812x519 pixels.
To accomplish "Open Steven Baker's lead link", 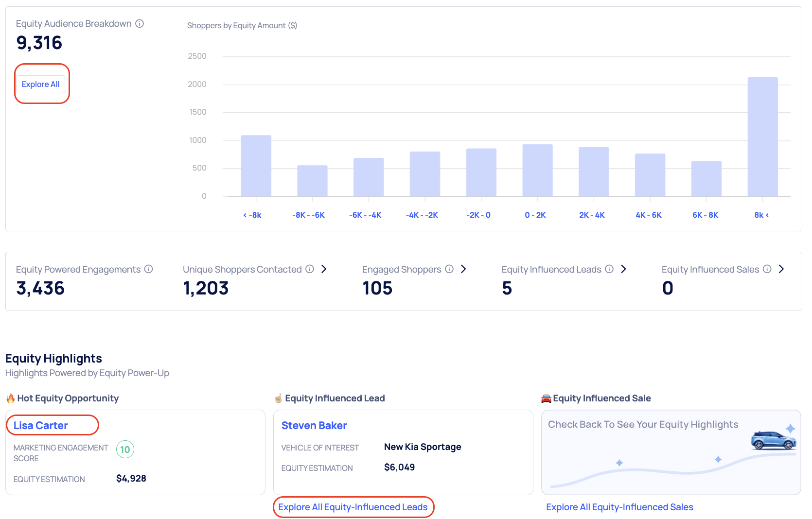I will (314, 426).
